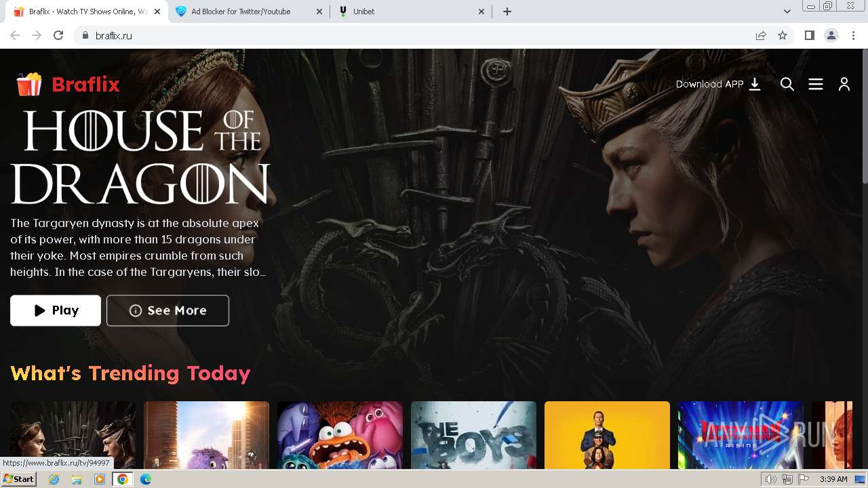Click the volume speaker tray icon

[x=771, y=479]
